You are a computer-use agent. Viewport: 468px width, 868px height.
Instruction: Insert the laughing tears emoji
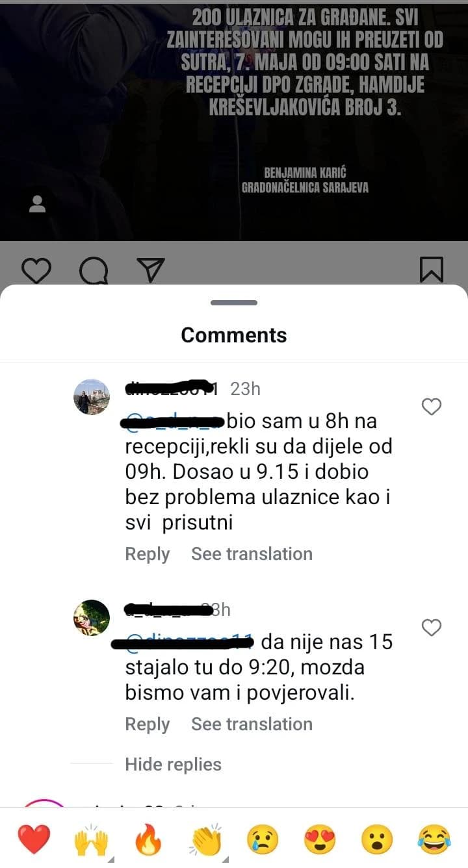coord(434,839)
